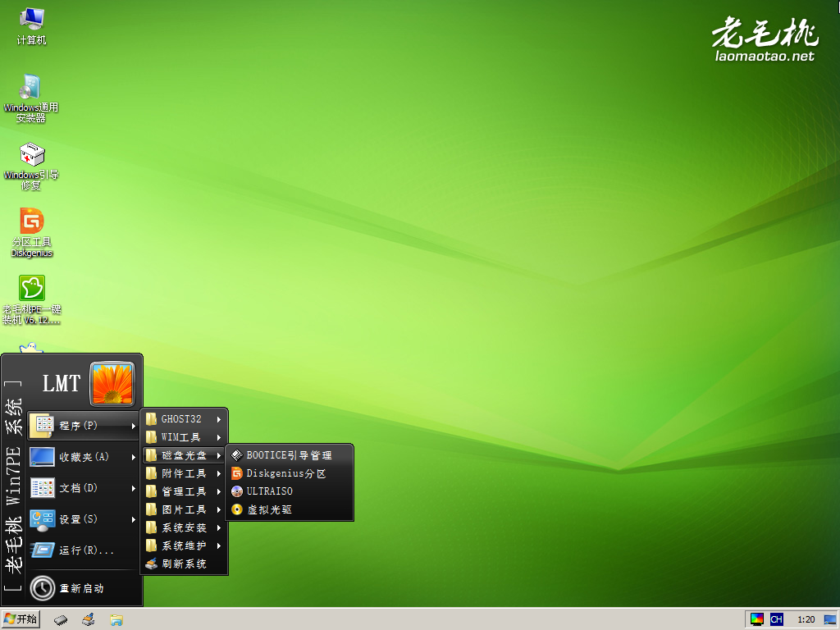Click the 1:20 clock in the tray
Screen dimensions: 840x630
click(x=806, y=620)
